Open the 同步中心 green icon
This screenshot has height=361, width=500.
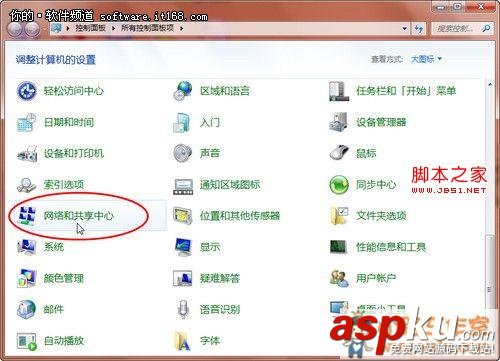[339, 185]
